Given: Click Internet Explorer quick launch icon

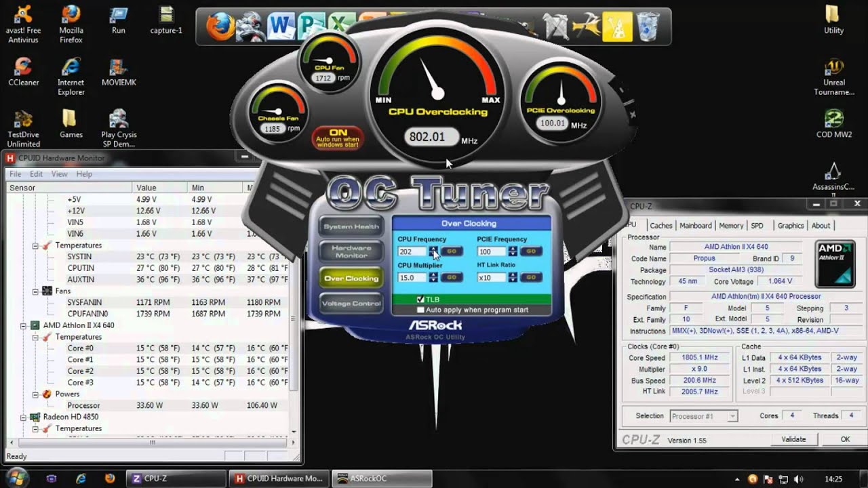Looking at the screenshot, I should point(81,479).
